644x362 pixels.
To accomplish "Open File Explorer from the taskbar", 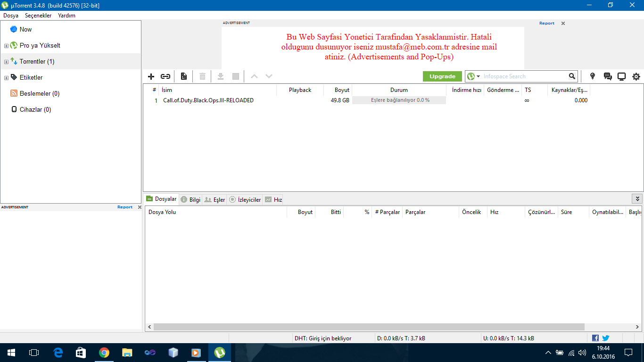I will 127,353.
